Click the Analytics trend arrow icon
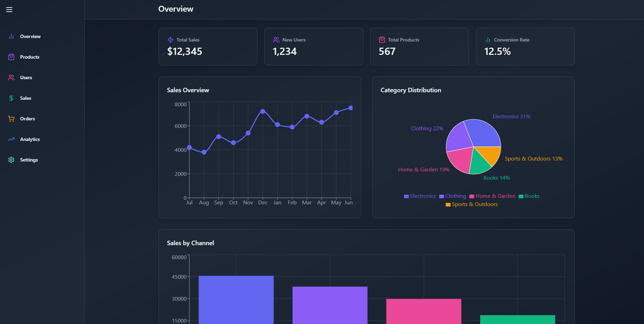The width and height of the screenshot is (644, 324). [x=11, y=139]
